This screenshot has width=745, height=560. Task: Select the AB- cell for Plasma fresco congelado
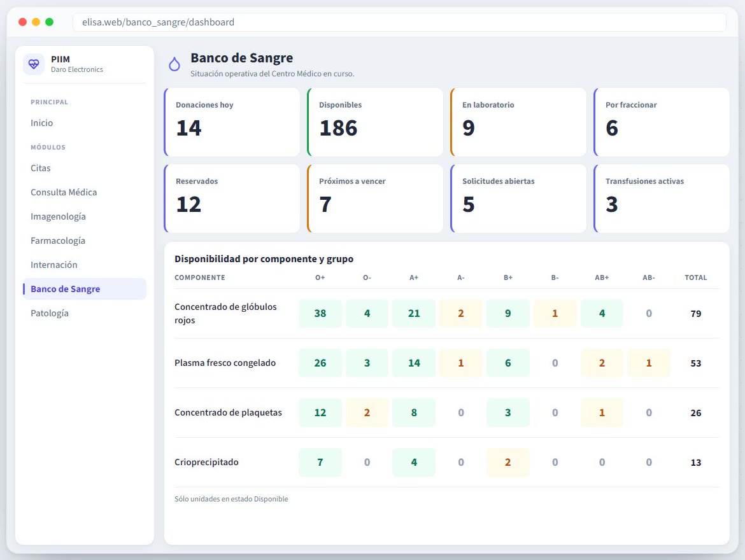coord(649,363)
